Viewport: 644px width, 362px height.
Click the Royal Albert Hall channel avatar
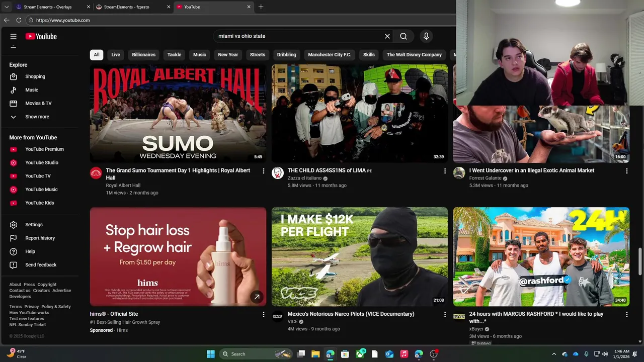96,173
